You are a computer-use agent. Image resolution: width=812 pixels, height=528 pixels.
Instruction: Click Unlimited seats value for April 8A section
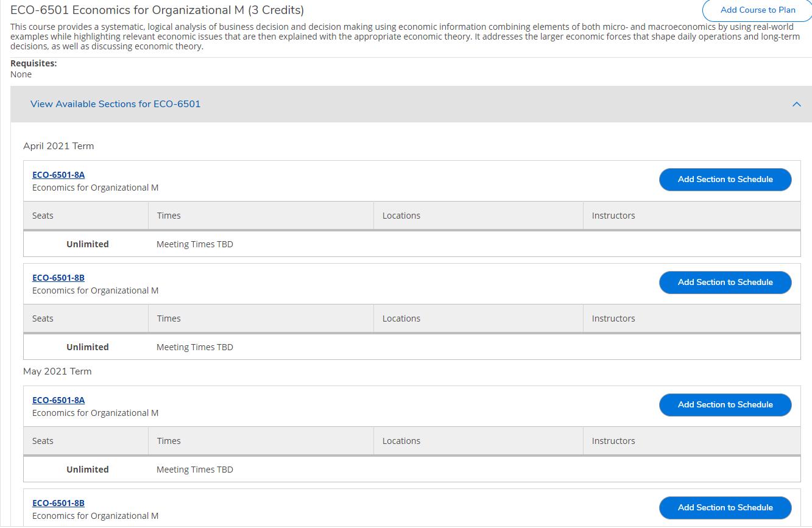pos(88,244)
